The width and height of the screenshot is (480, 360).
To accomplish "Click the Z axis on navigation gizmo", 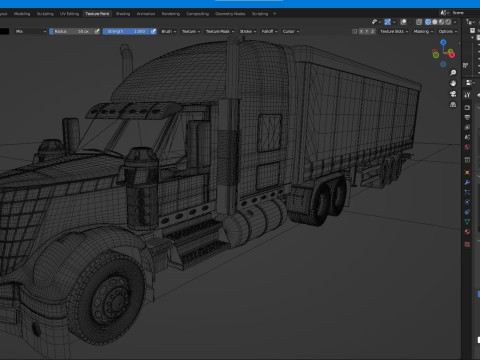I will click(x=443, y=42).
